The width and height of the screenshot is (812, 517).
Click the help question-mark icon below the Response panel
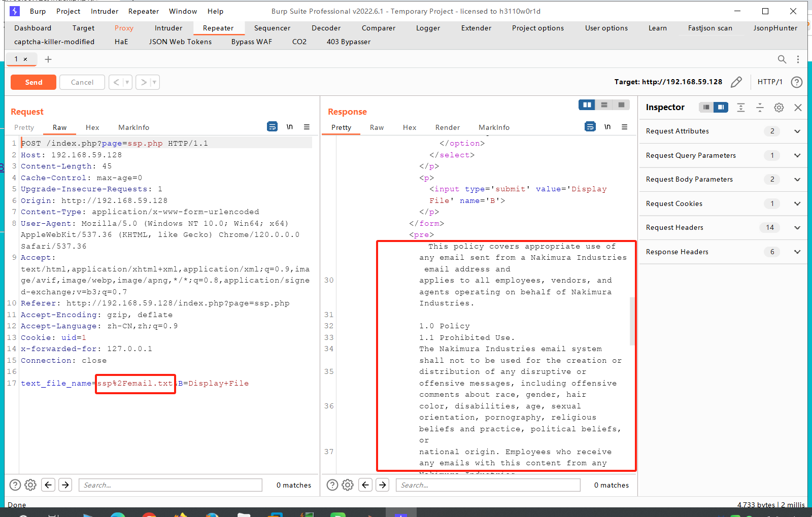(x=332, y=485)
